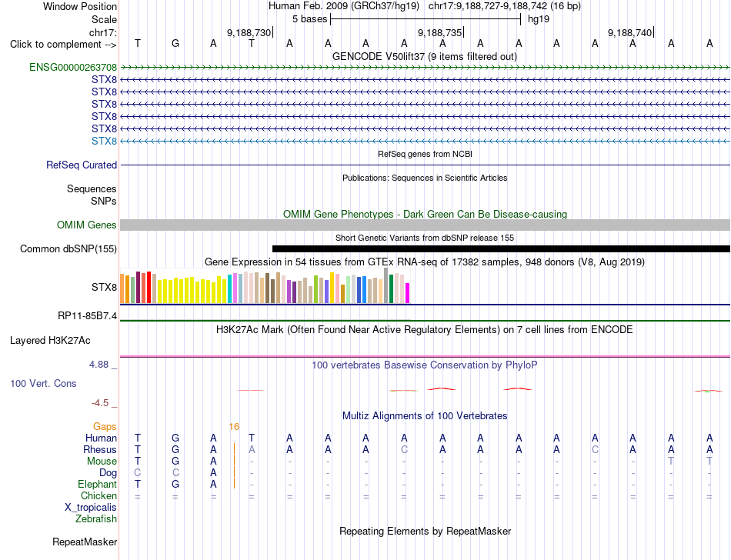This screenshot has height=560, width=731.
Task: Click the 'chr17:' ruler label
Action: coord(102,32)
